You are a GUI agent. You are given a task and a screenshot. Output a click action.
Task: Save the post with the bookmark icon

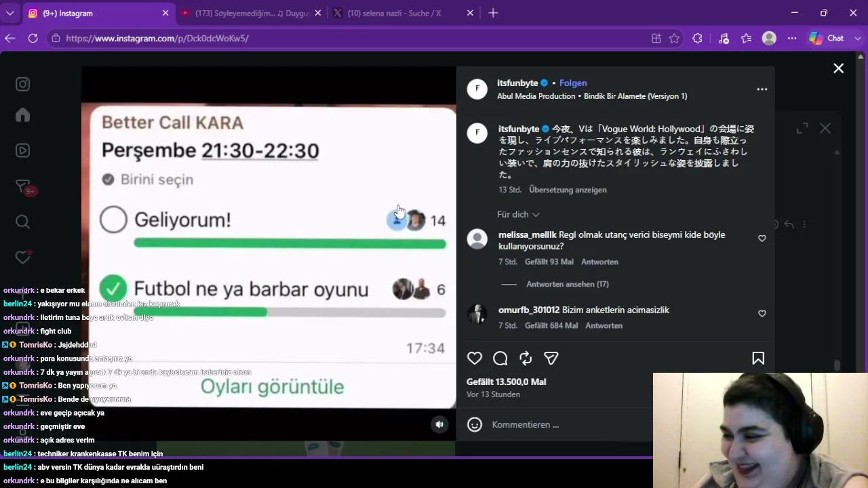758,359
